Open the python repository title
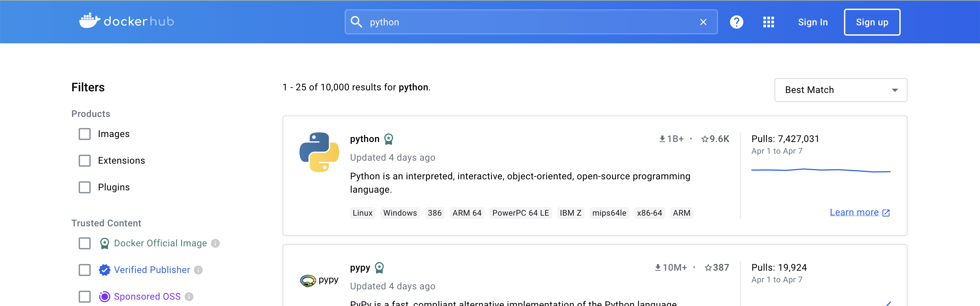The height and width of the screenshot is (306, 980). point(364,139)
